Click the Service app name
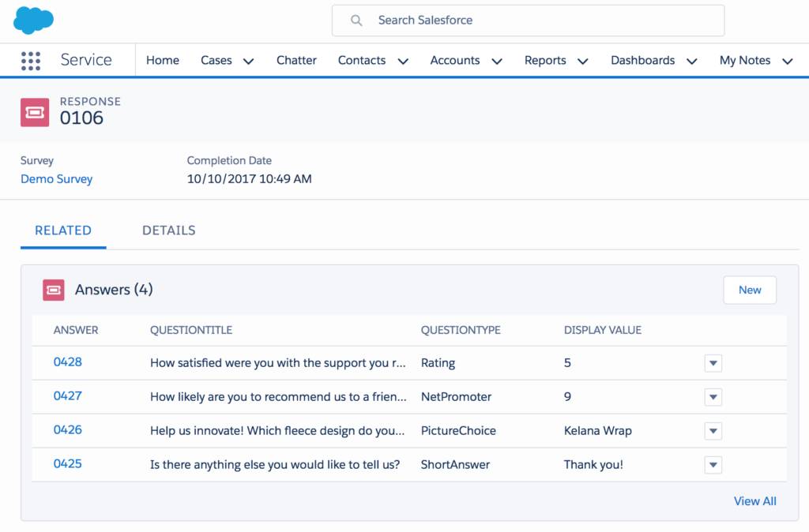 point(86,60)
